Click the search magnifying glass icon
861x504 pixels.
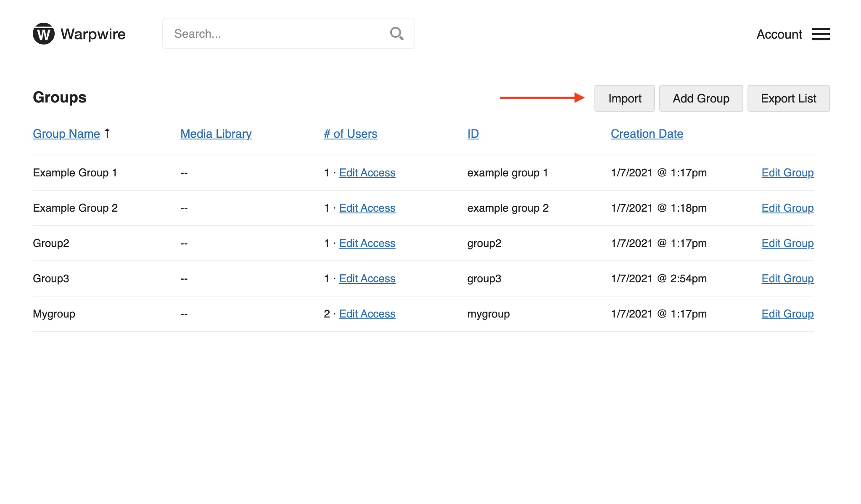(x=396, y=34)
